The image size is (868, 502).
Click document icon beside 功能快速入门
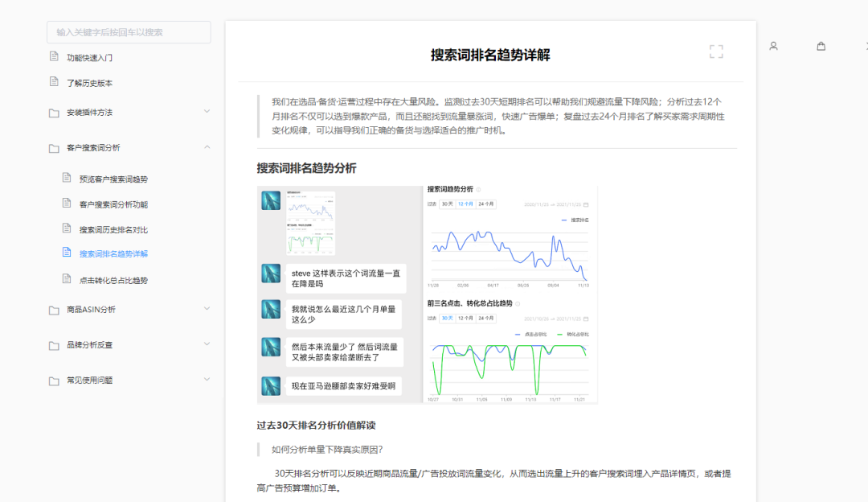click(x=54, y=56)
